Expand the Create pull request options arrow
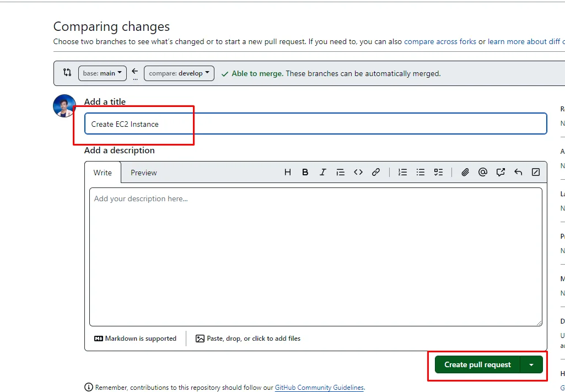565x392 pixels. (531, 364)
